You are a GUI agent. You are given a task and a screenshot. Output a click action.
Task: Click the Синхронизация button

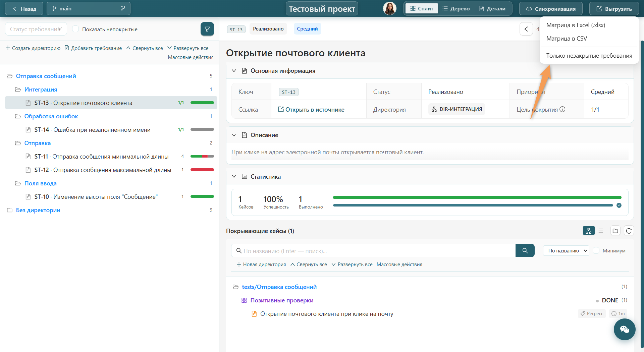[550, 9]
